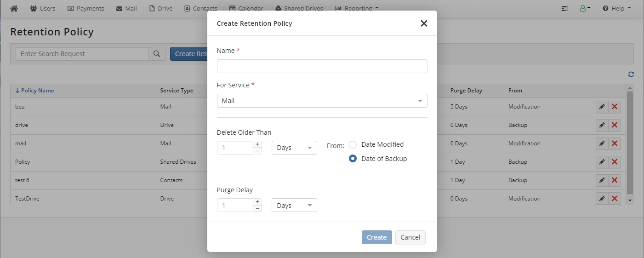Delete the test 6 policy
The image size is (644, 258).
point(615,180)
